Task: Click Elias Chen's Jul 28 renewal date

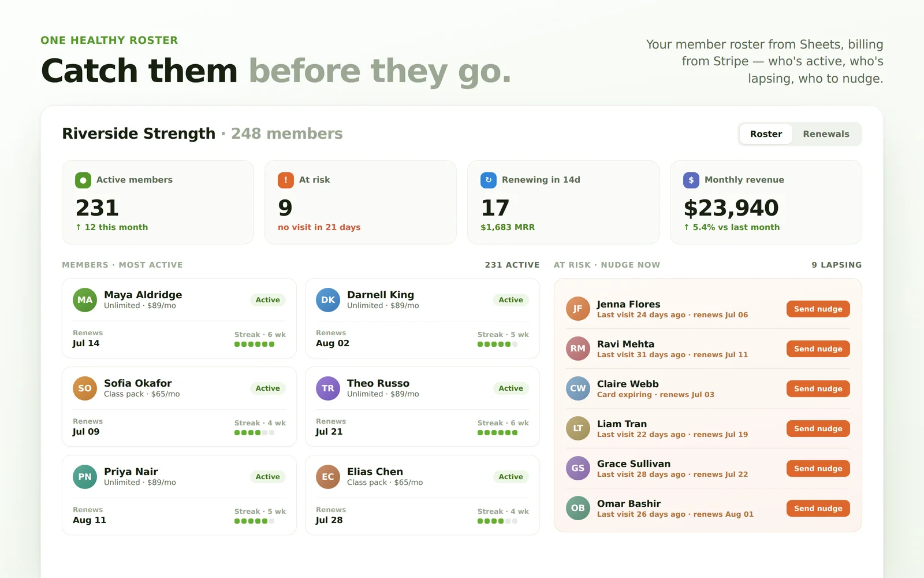Action: coord(329,520)
